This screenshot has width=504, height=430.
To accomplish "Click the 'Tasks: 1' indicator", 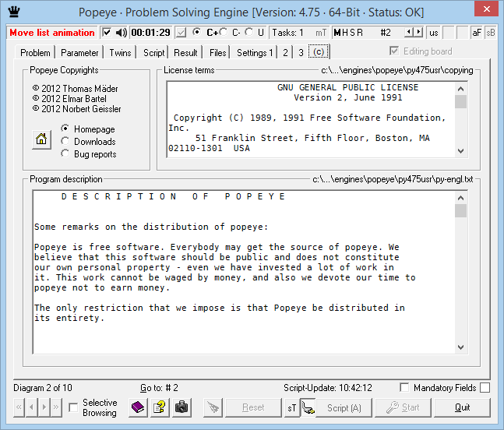I will pyautogui.click(x=287, y=33).
